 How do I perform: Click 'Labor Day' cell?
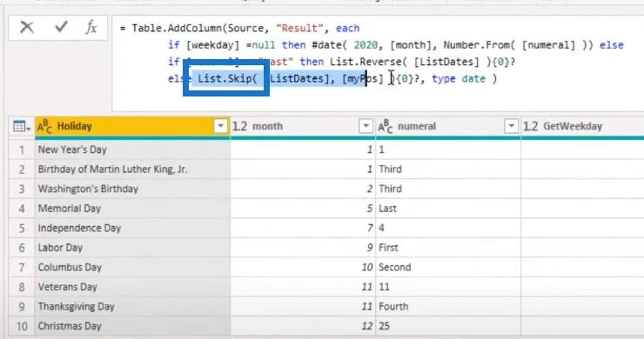pos(132,248)
